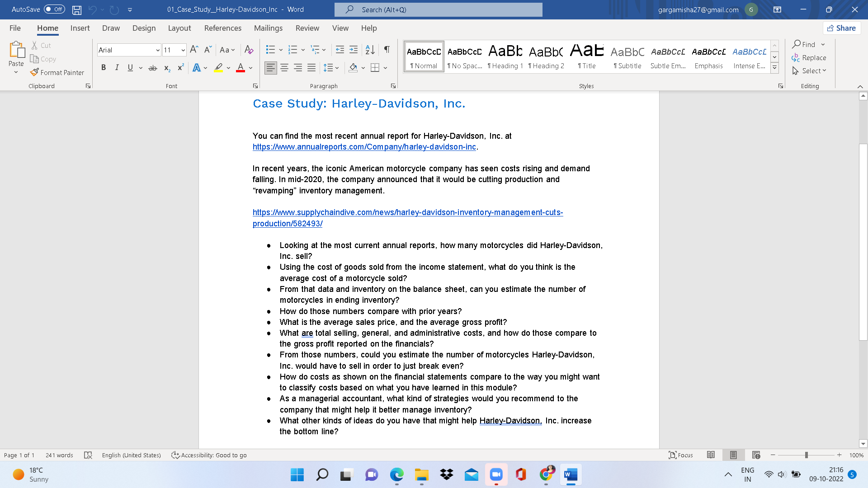The height and width of the screenshot is (488, 868).
Task: Open Microsoft Edge from the taskbar
Action: point(396,475)
